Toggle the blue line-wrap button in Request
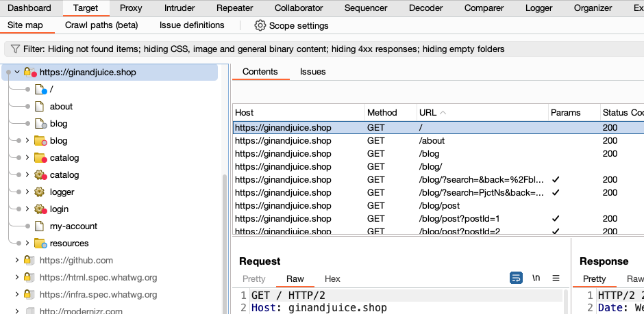This screenshot has width=644, height=314. pyautogui.click(x=516, y=278)
